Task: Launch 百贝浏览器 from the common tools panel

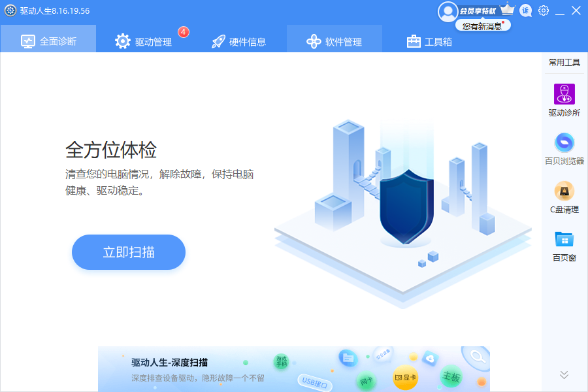Action: tap(564, 144)
